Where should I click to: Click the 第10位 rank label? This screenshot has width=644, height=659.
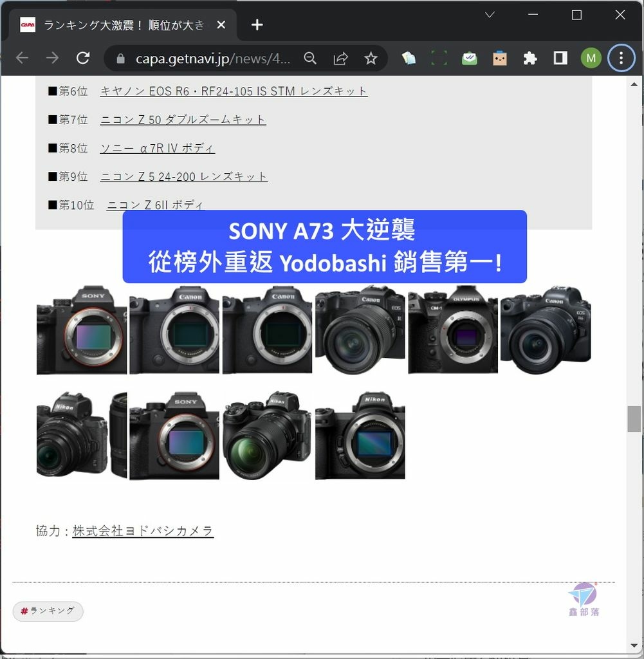click(77, 205)
